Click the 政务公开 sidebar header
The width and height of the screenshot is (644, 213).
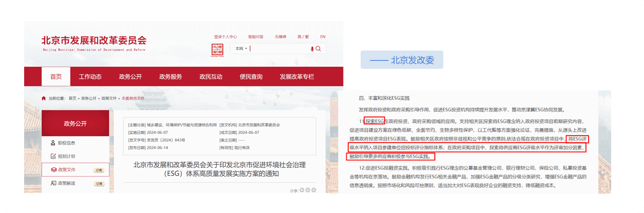tap(75, 123)
